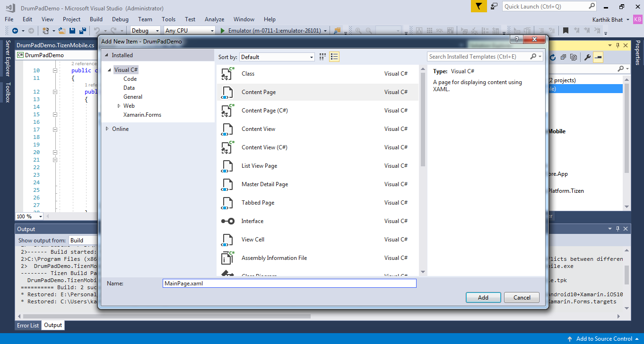Screen dimensions: 644x344
Task: Click the Open File folder icon
Action: coord(61,31)
